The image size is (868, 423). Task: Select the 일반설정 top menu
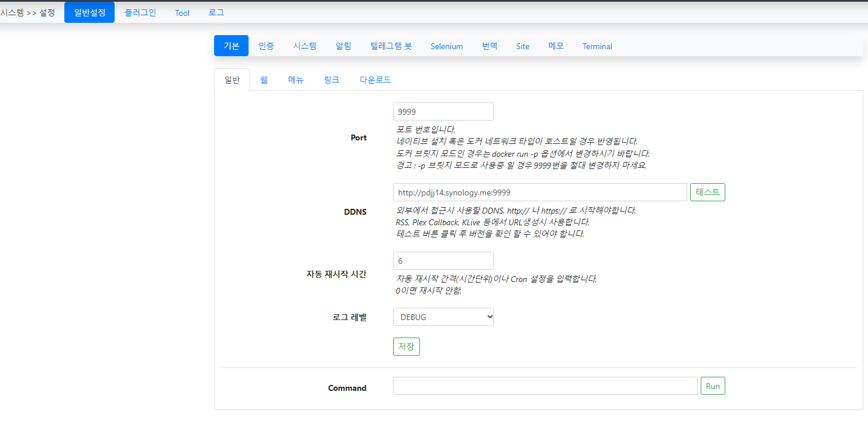click(x=89, y=12)
